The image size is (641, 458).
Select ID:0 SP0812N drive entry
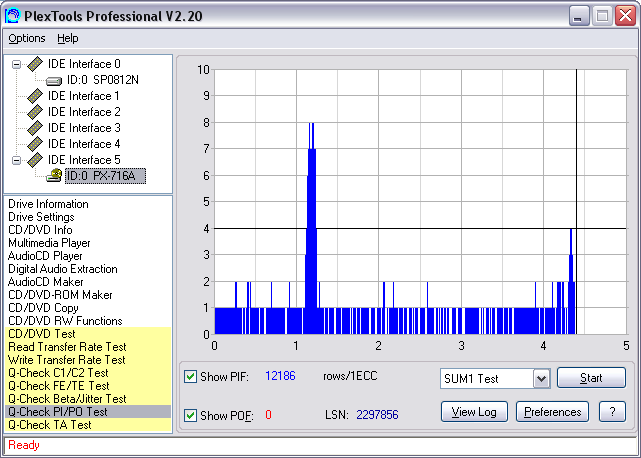(x=103, y=80)
